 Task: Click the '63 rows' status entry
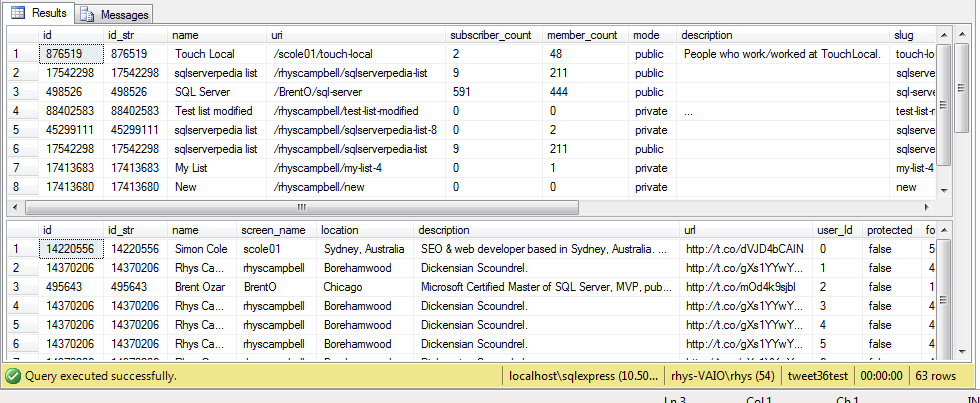pos(934,376)
